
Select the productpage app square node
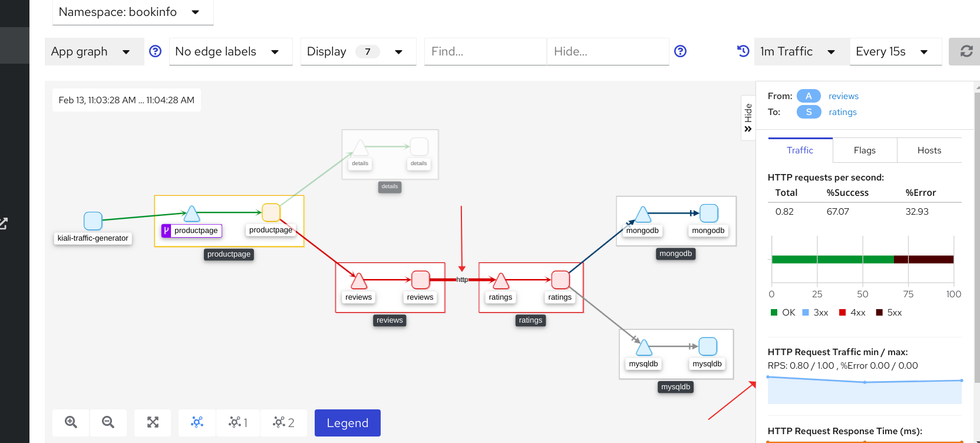271,212
